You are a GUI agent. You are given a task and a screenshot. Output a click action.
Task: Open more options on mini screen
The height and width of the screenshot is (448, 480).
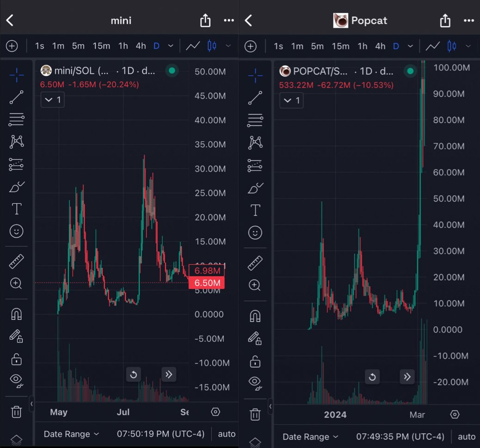(x=229, y=20)
